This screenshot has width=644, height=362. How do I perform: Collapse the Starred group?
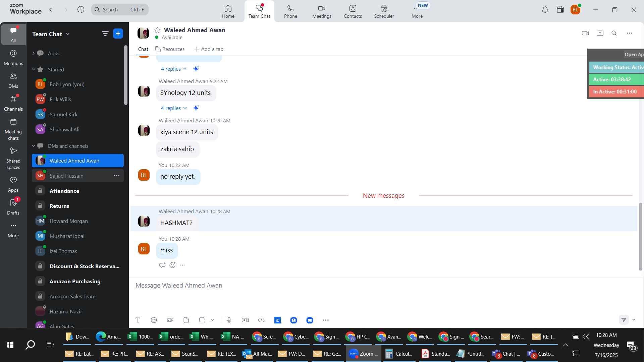(x=33, y=69)
